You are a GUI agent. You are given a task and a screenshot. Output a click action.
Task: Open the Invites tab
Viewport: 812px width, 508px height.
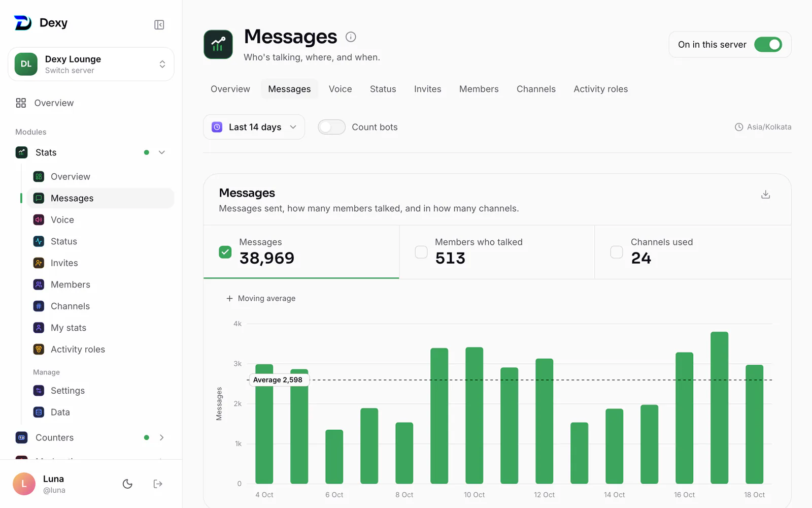[x=427, y=89]
